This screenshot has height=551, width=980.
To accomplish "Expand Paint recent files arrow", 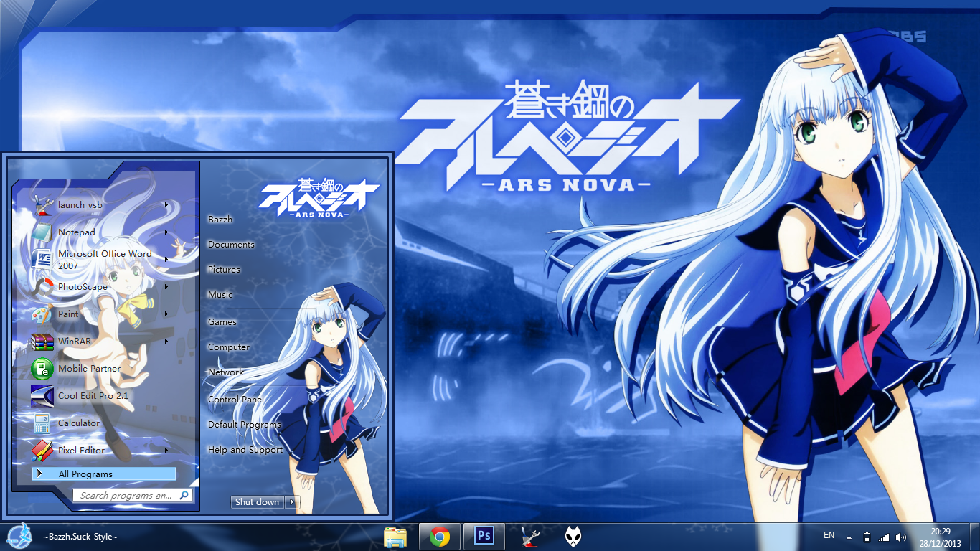I will pos(166,314).
